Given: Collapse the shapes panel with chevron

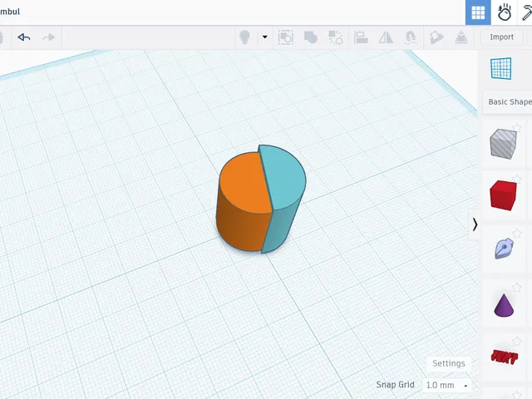Looking at the screenshot, I should [475, 224].
